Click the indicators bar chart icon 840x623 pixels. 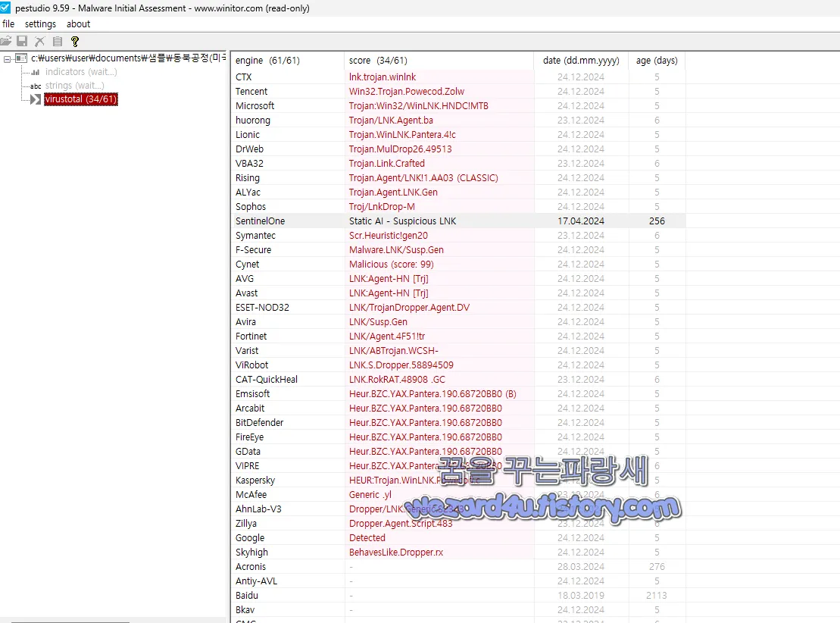[36, 72]
